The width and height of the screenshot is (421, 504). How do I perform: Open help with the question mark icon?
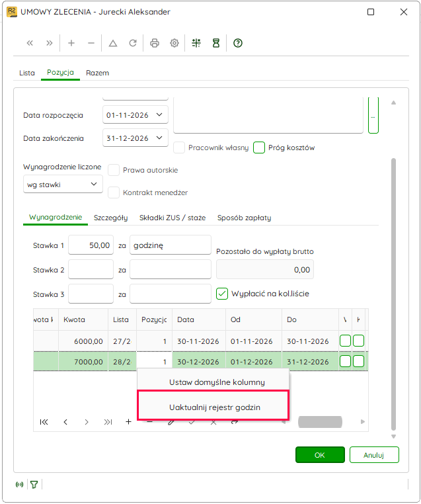(238, 43)
